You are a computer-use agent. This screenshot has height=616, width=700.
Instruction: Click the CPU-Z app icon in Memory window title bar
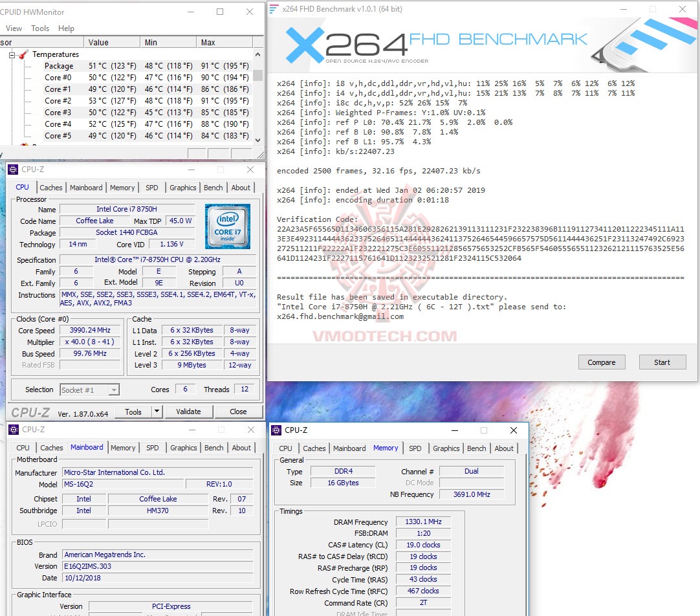(276, 430)
